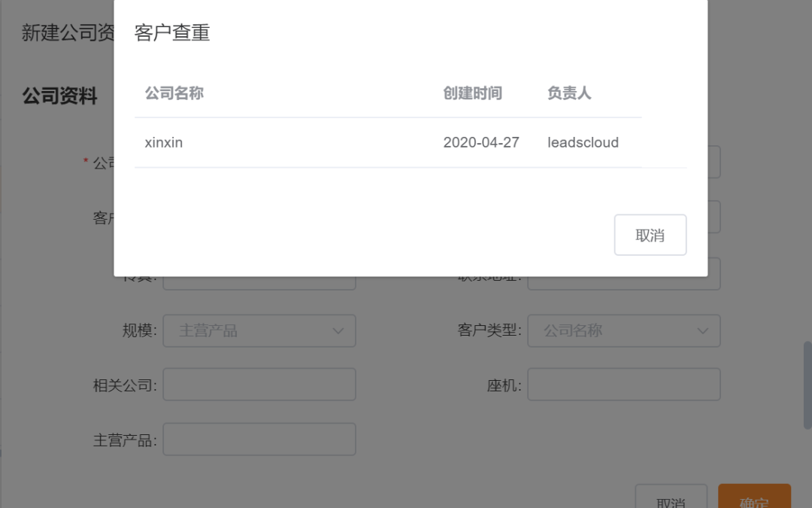Click the 创建时间 column header
The height and width of the screenshot is (508, 812).
tap(472, 93)
